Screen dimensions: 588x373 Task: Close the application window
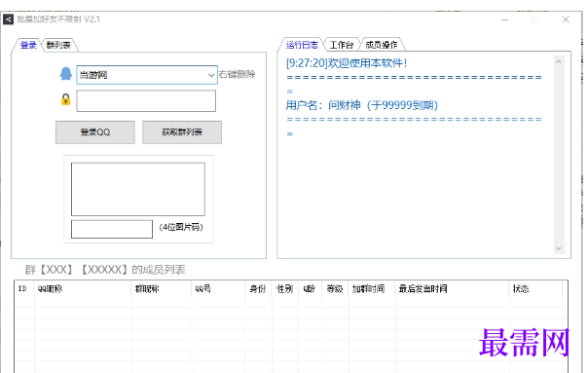[x=566, y=19]
